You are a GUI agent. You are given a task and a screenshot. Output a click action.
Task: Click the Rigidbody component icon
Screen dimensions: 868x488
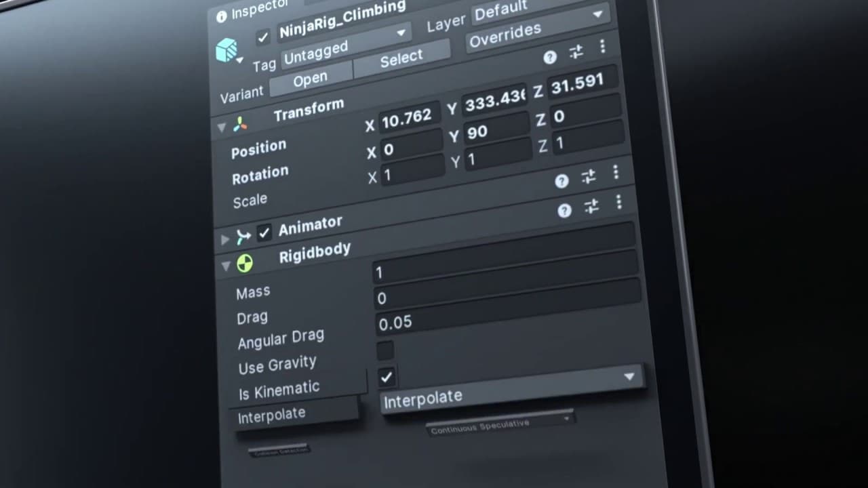coord(245,264)
